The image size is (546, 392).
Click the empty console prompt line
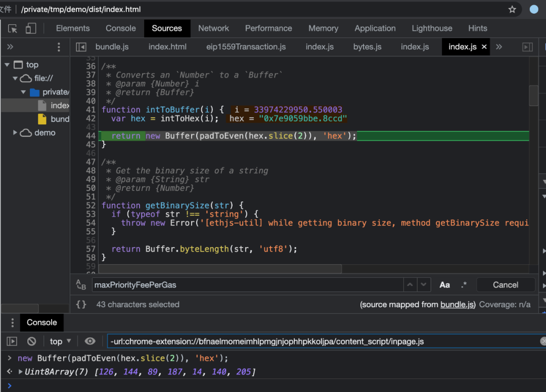pos(273,385)
